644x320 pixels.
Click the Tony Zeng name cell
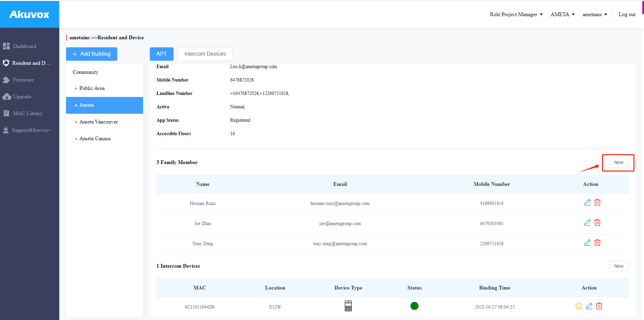coord(203,244)
